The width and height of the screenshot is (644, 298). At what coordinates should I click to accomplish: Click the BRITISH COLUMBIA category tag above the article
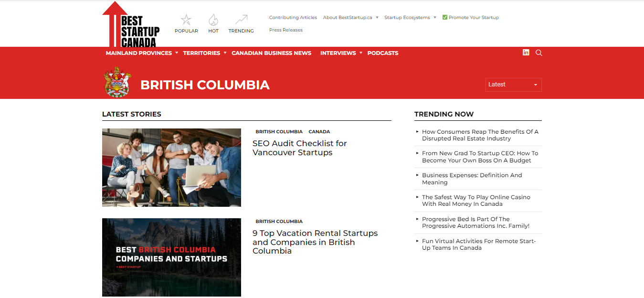(279, 131)
